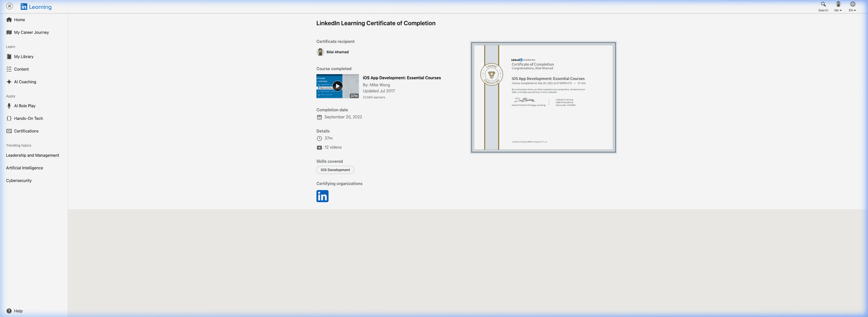
Task: Open the AI Role Play microphone icon
Action: point(9,106)
